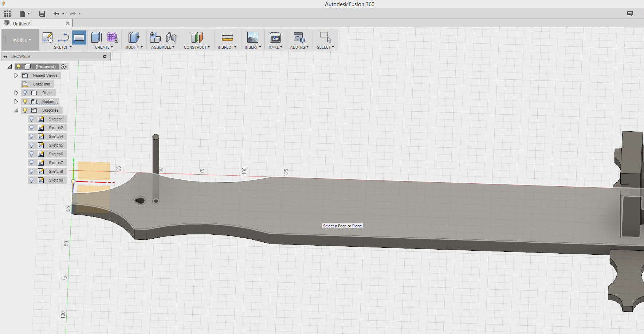Viewport: 644px width, 334px height.
Task: Open the comments notification icon
Action: (x=630, y=14)
